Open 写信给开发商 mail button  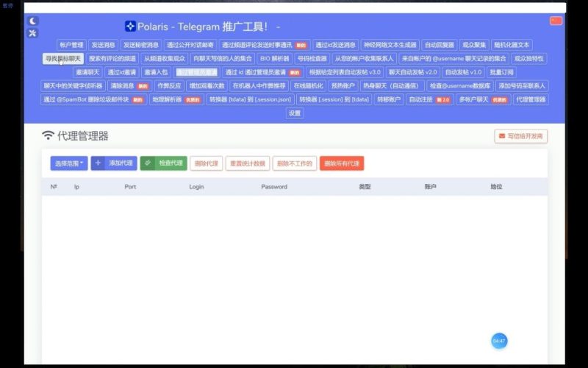(521, 136)
